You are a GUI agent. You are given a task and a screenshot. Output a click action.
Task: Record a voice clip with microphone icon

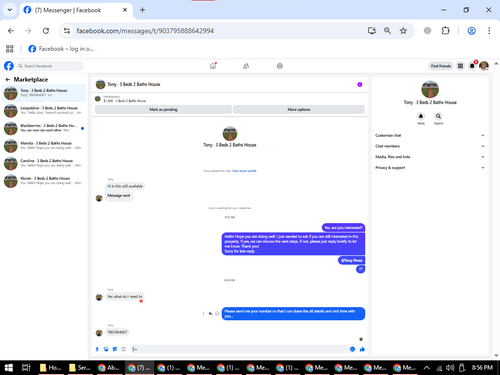(x=97, y=349)
